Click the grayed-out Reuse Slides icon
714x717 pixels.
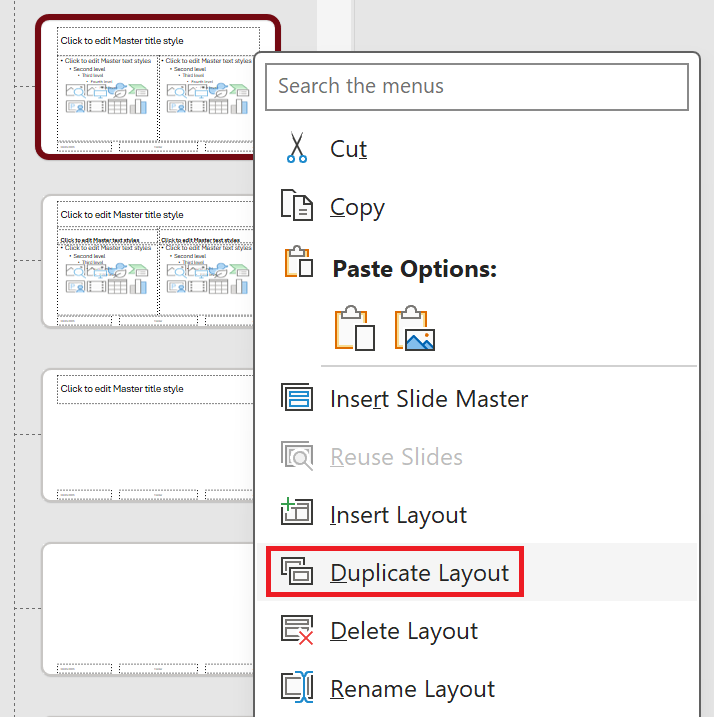(x=297, y=456)
